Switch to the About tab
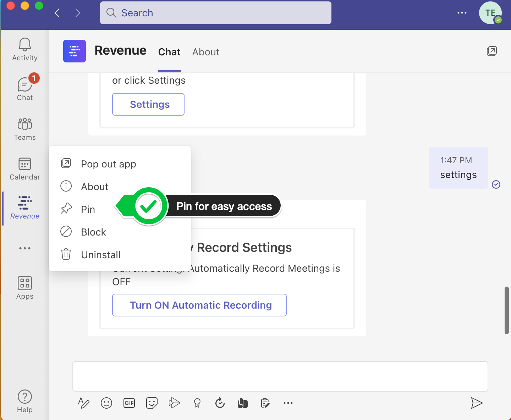 coord(205,52)
